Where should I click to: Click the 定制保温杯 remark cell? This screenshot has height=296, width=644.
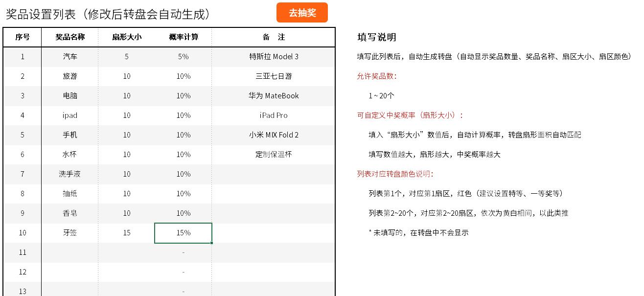tap(274, 155)
